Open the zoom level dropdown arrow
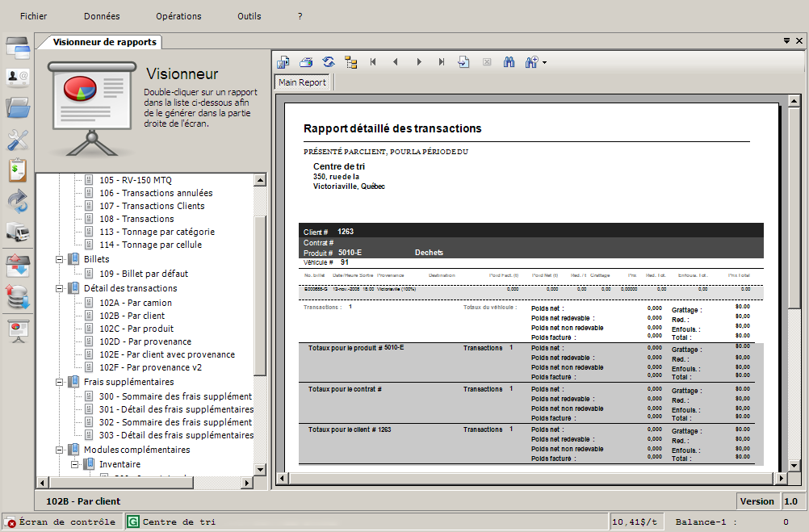This screenshot has width=809, height=532. (545, 63)
